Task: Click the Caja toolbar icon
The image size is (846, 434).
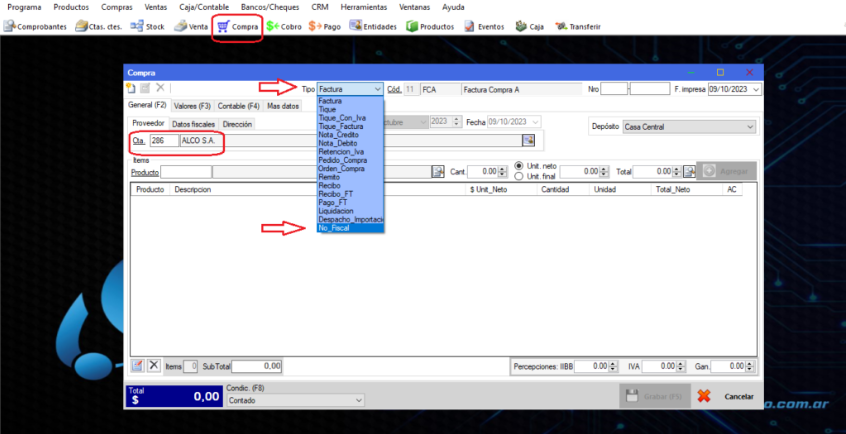Action: 529,26
